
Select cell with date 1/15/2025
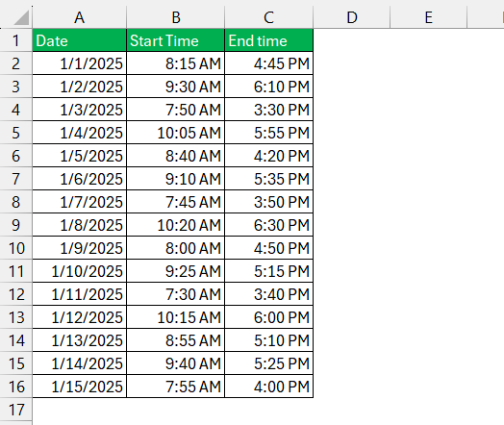[80, 387]
